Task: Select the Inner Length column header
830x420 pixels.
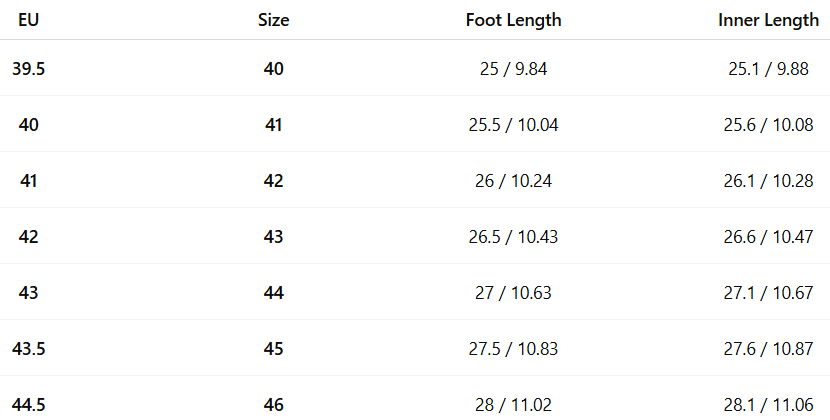Action: click(768, 20)
